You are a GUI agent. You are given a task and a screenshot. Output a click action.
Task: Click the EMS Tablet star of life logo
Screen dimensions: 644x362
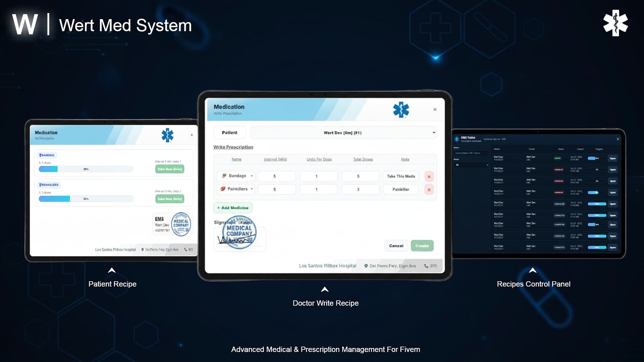point(456,139)
